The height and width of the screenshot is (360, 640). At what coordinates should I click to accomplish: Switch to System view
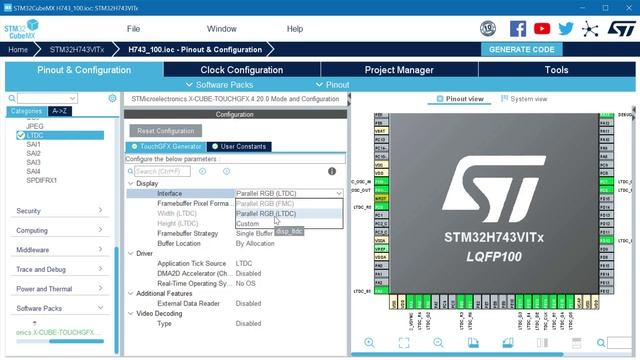(x=524, y=99)
